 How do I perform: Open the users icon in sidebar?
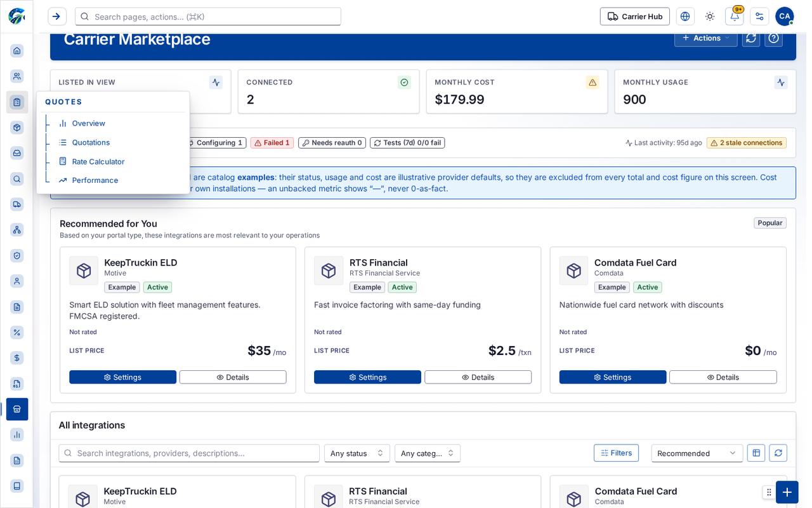click(x=17, y=76)
